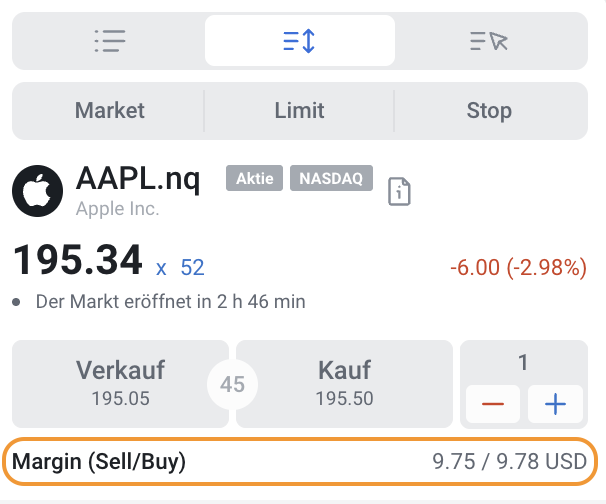Select the Stop order type
This screenshot has height=504, width=606.
[489, 111]
